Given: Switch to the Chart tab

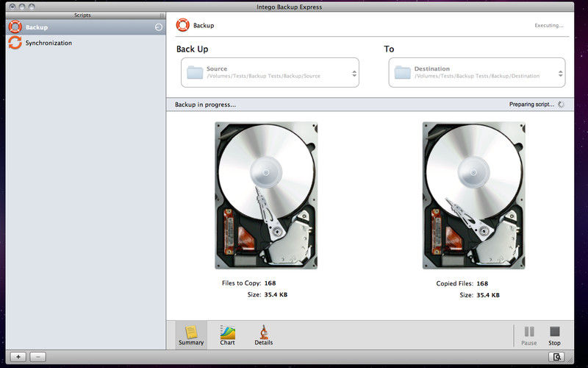Looking at the screenshot, I should tap(227, 335).
